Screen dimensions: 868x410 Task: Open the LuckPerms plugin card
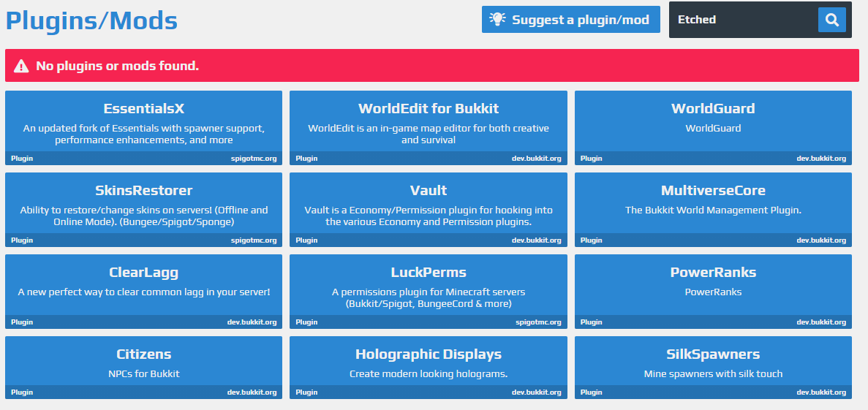click(x=429, y=292)
